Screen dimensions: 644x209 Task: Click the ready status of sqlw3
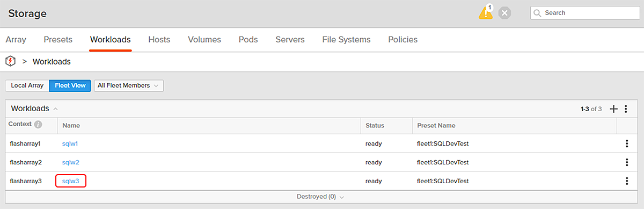374,181
